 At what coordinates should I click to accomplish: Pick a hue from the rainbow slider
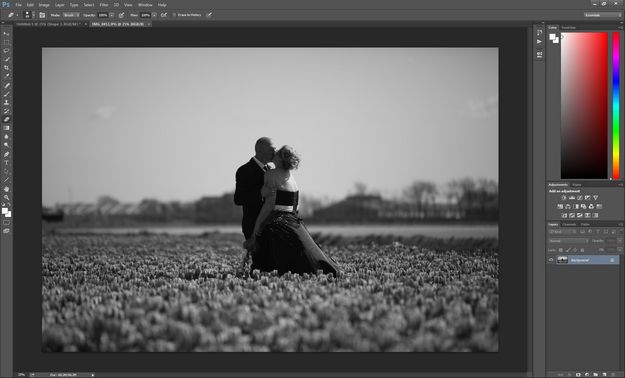pyautogui.click(x=616, y=106)
